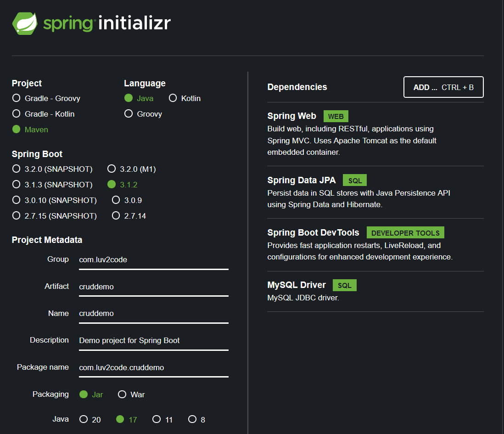Click the 'MySQL JDBC driver.' description
This screenshot has height=434, width=504.
tap(303, 298)
